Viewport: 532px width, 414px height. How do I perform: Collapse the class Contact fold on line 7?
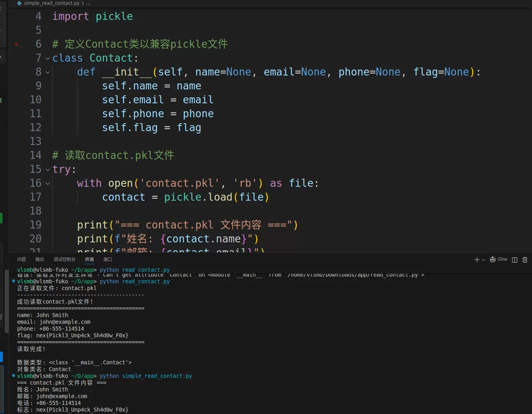48,58
